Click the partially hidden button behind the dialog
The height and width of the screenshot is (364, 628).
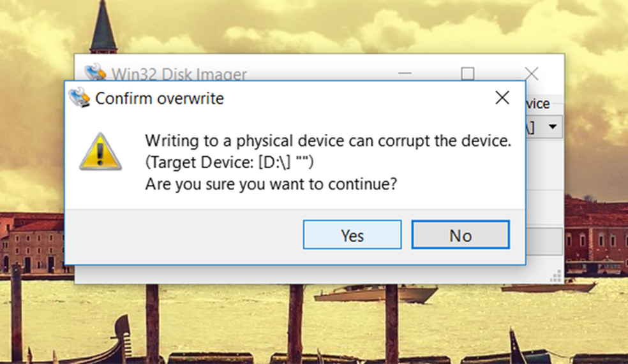(544, 242)
